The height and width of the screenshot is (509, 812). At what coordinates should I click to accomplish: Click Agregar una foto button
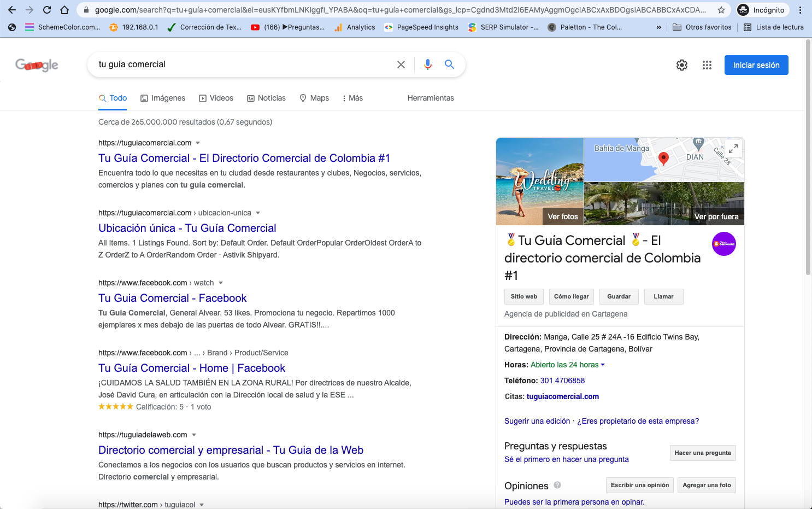coord(707,485)
